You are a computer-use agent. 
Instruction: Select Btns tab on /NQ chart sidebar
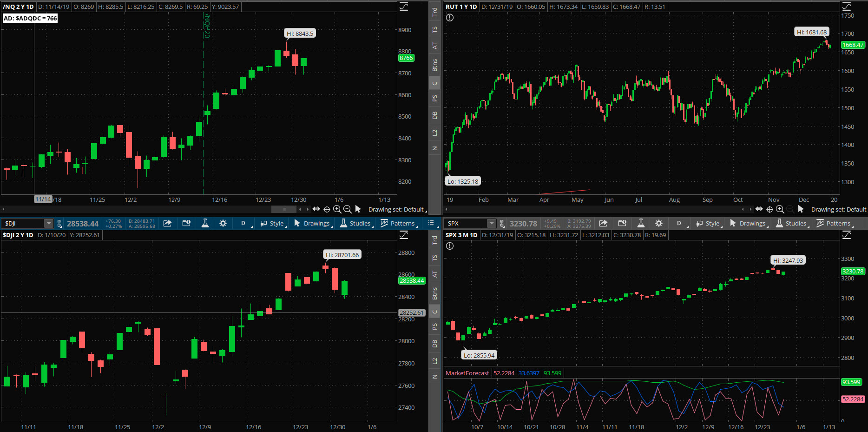pyautogui.click(x=434, y=65)
